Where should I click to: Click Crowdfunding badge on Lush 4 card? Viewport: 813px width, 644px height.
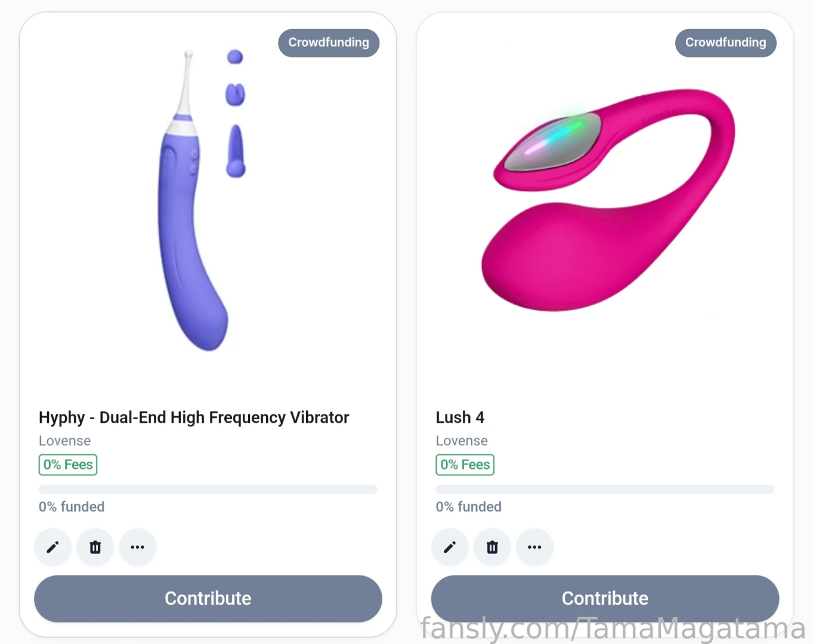click(725, 43)
